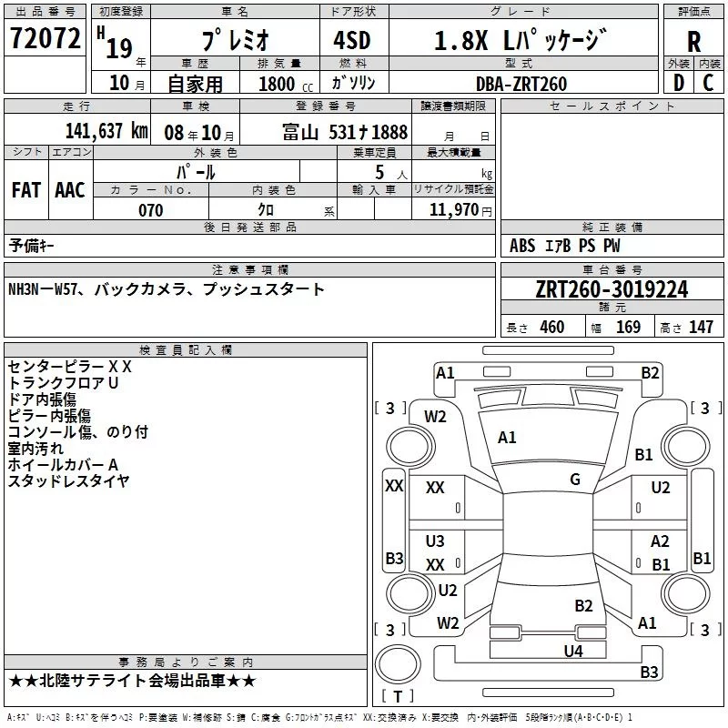The width and height of the screenshot is (728, 728).
Task: Click inspector note 室内汚れ
Action: 35,449
